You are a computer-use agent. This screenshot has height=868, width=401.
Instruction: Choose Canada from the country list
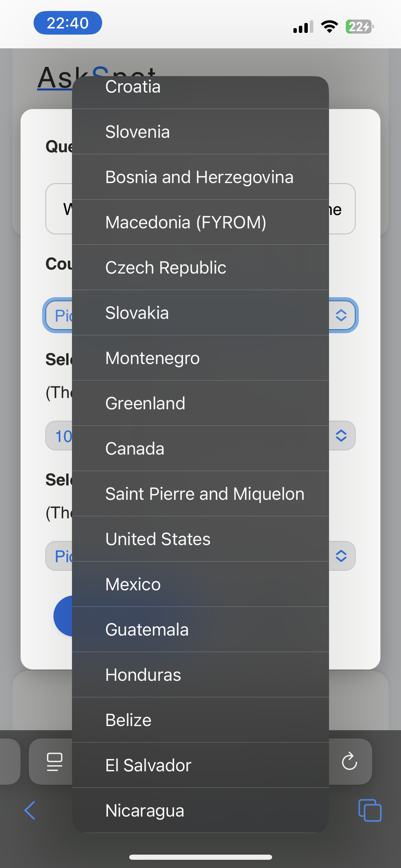(x=200, y=448)
